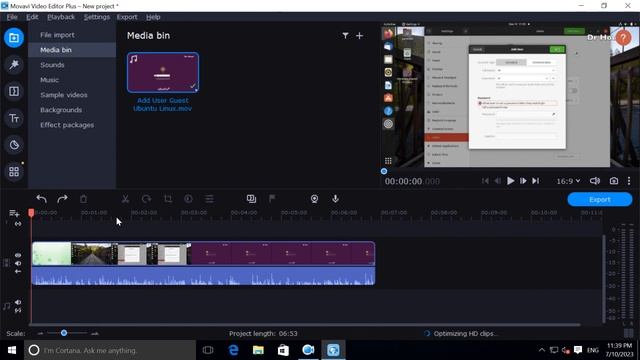The width and height of the screenshot is (640, 360).
Task: Filter media bin items
Action: (x=345, y=36)
